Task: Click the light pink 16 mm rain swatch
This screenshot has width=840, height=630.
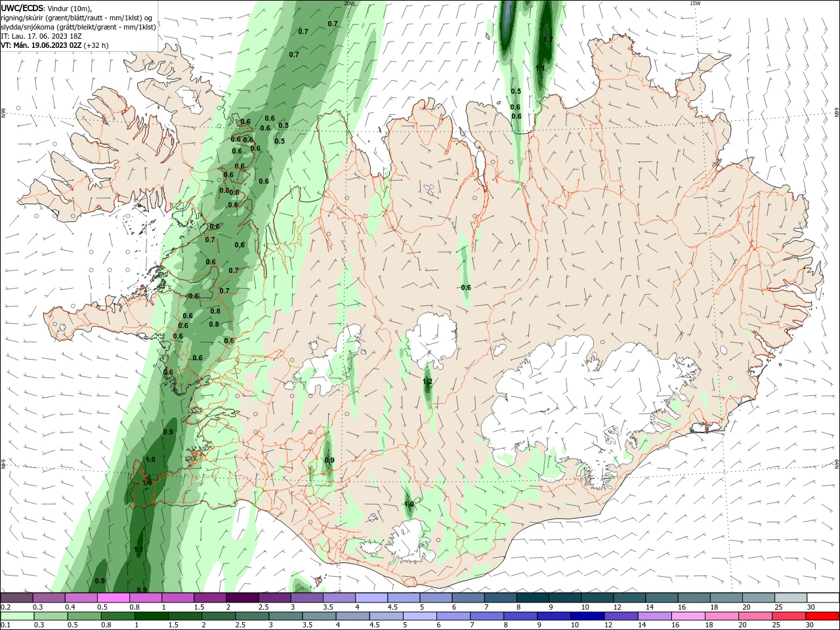Action: [x=688, y=616]
